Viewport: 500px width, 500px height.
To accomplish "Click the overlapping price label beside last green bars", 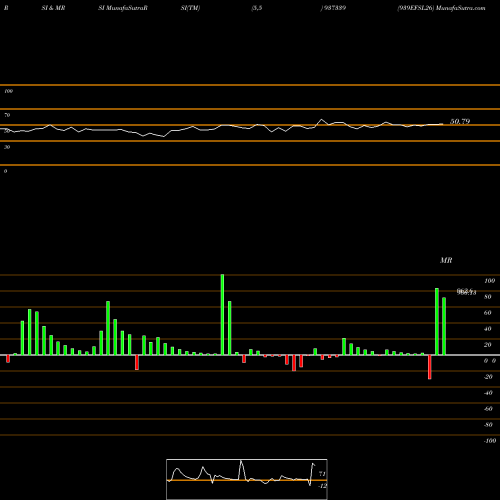I will pos(466,292).
